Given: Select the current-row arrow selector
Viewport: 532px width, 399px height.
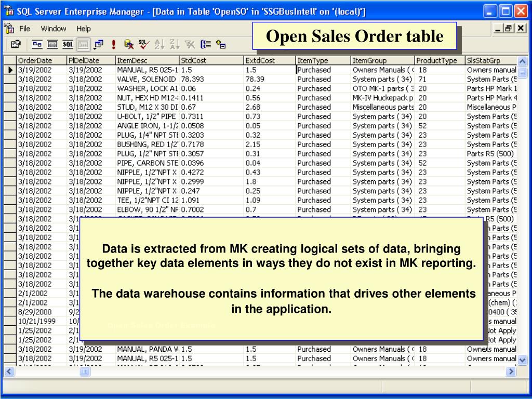Looking at the screenshot, I should 10,70.
